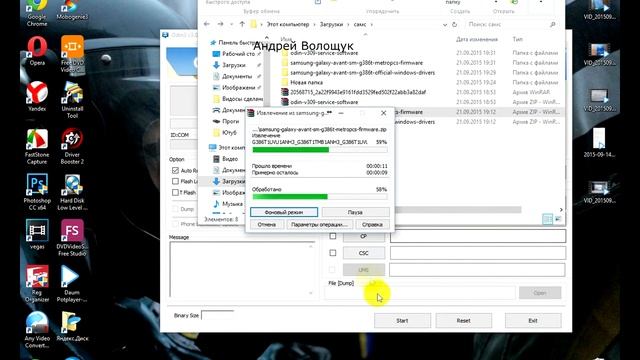Viewport: 640px width, 360px height.
Task: Toggle Auto Reboot checkbox in Odin
Action: click(x=176, y=170)
